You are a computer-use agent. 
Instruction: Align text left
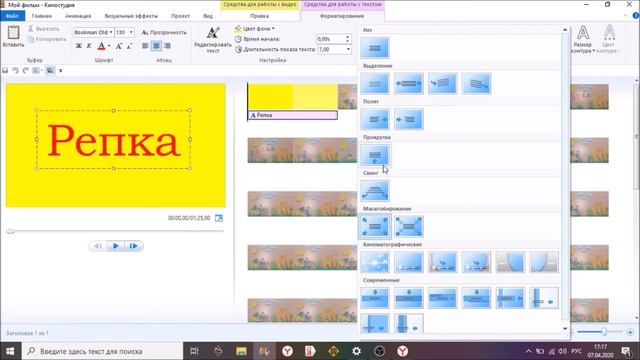(145, 46)
